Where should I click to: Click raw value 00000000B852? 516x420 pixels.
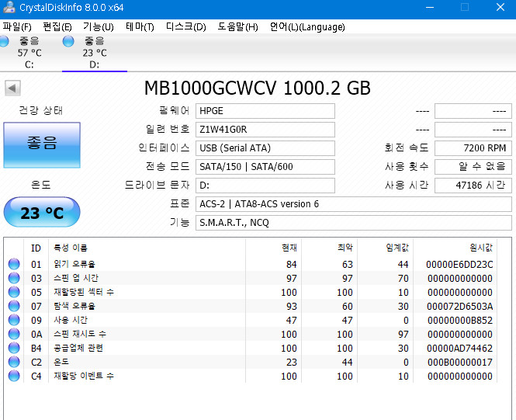pyautogui.click(x=460, y=321)
